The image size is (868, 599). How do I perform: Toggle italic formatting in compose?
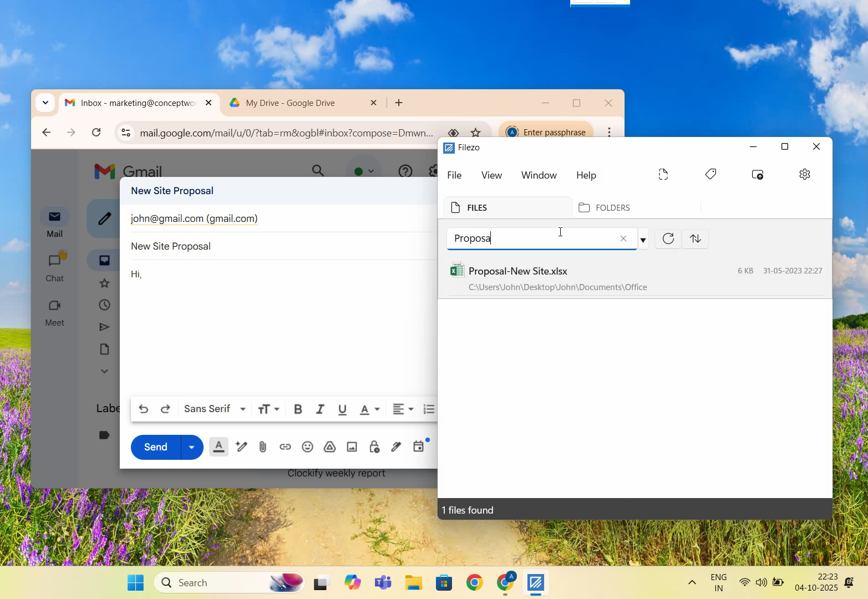tap(320, 409)
